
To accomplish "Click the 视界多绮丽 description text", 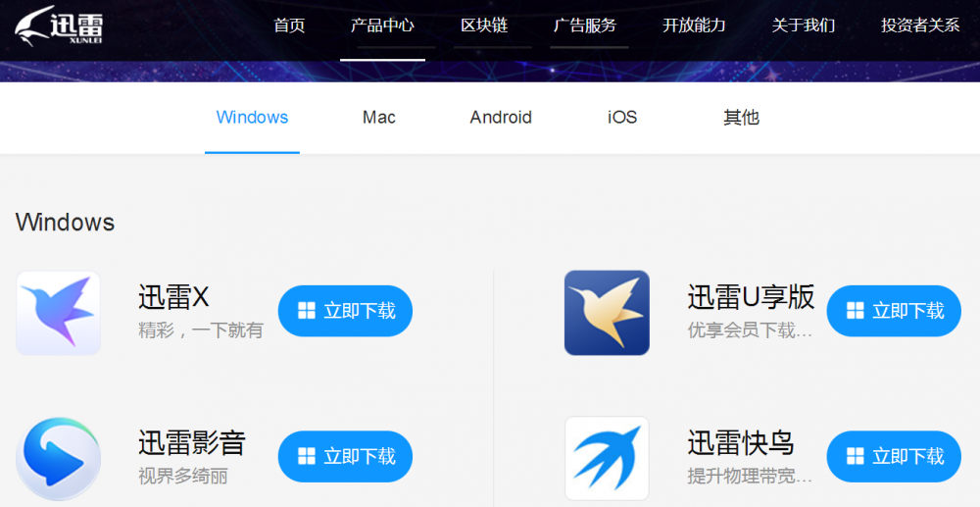I will tap(183, 477).
